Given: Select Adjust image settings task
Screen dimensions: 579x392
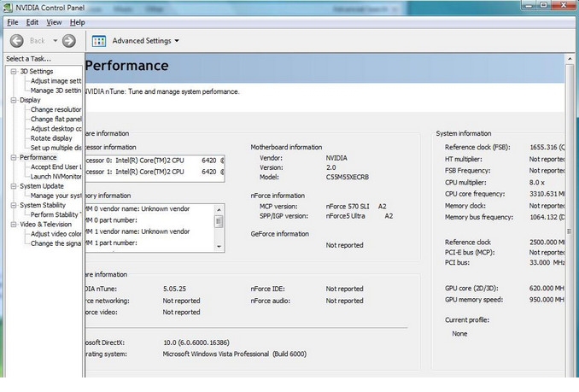Looking at the screenshot, I should tap(56, 81).
